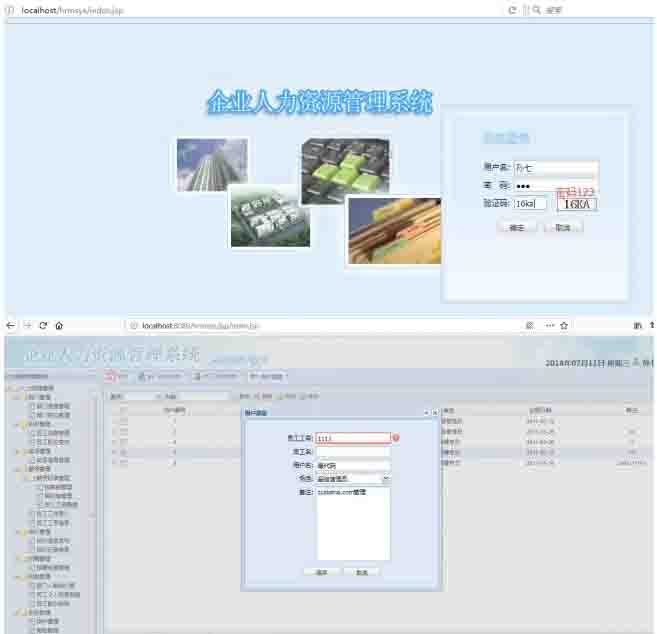657x634 pixels.
Task: Click the 16KA captcha image
Action: tap(575, 204)
